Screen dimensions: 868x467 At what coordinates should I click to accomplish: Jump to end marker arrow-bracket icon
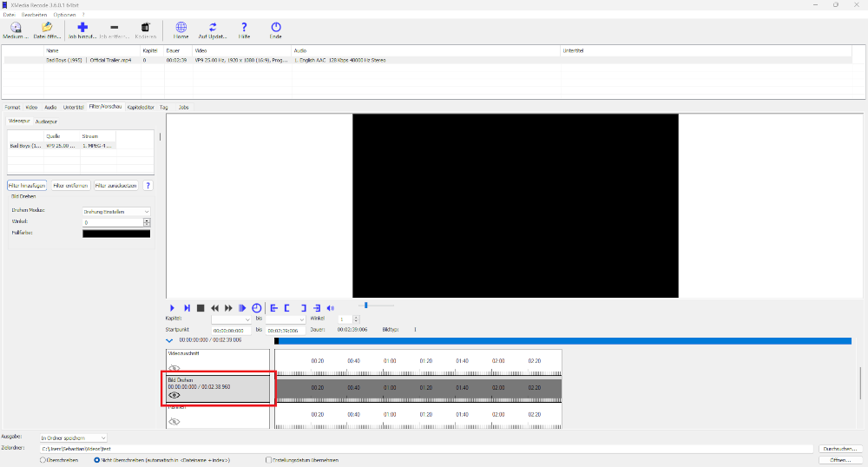[317, 308]
